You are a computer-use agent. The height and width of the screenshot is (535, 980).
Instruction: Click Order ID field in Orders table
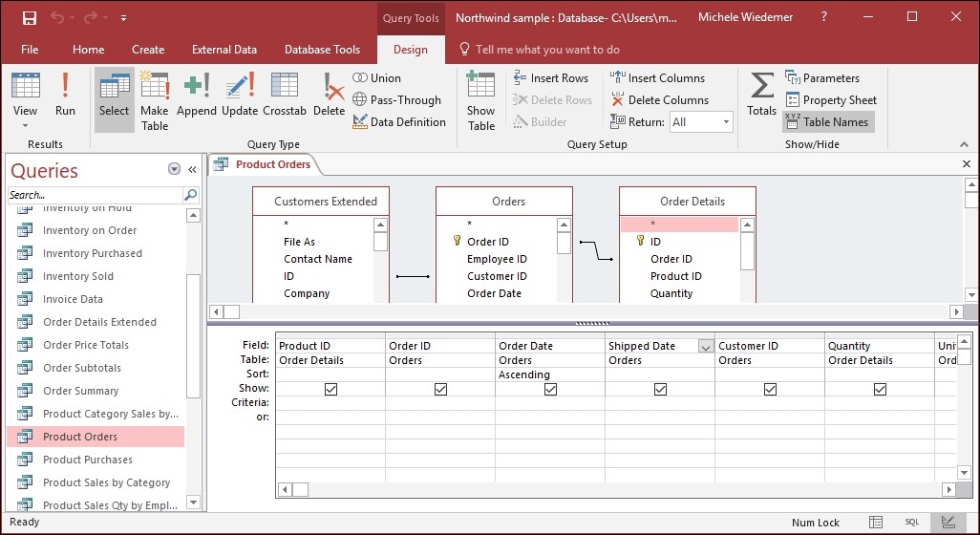[x=487, y=242]
